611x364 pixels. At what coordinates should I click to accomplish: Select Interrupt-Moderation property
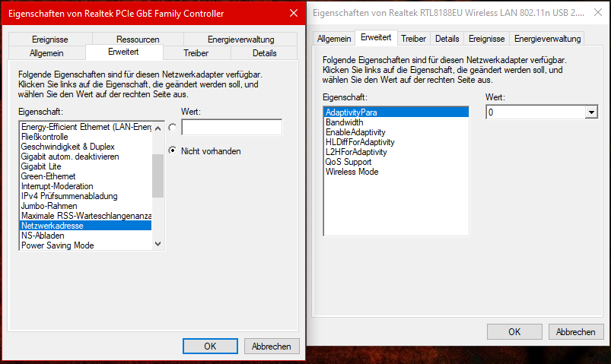point(86,186)
